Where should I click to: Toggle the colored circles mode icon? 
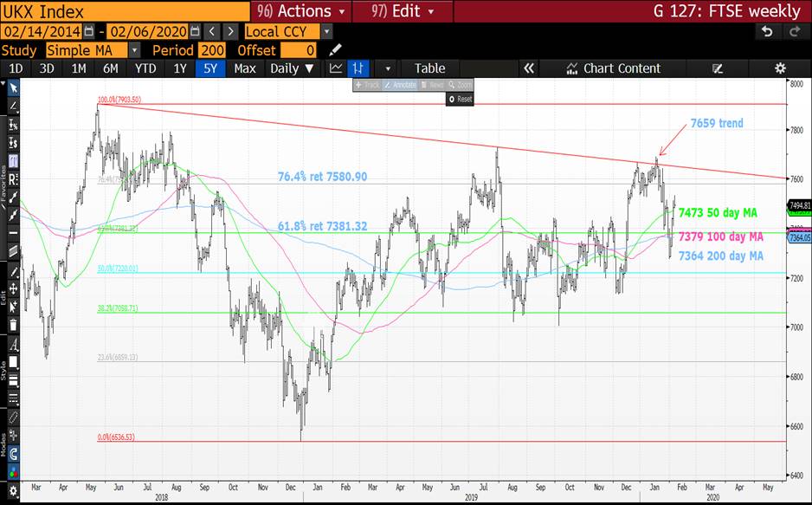tap(14, 472)
